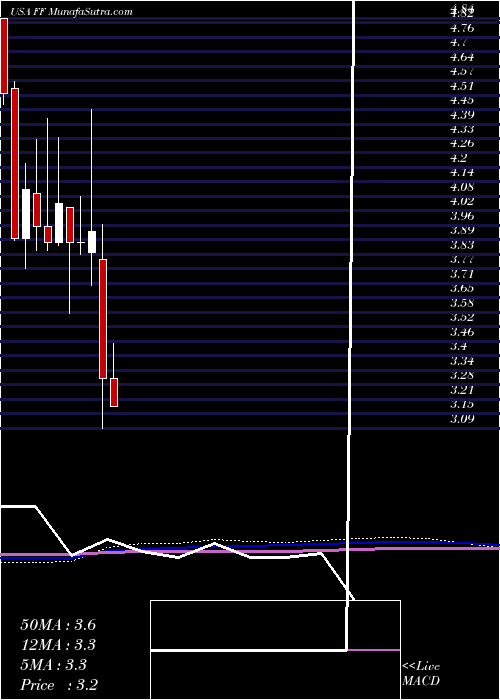Screen dimensions: 500x700
Task: Click the 3.65 price axis label
Action: point(462,288)
